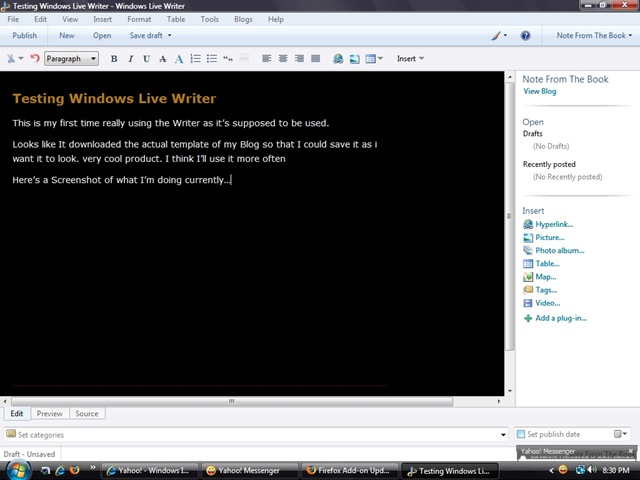The height and width of the screenshot is (480, 640).
Task: Open the Insert toolbar dropdown
Action: click(x=410, y=59)
